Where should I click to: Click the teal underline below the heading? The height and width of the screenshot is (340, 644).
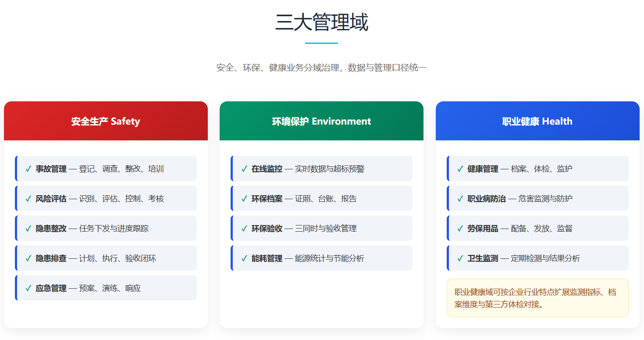point(321,43)
